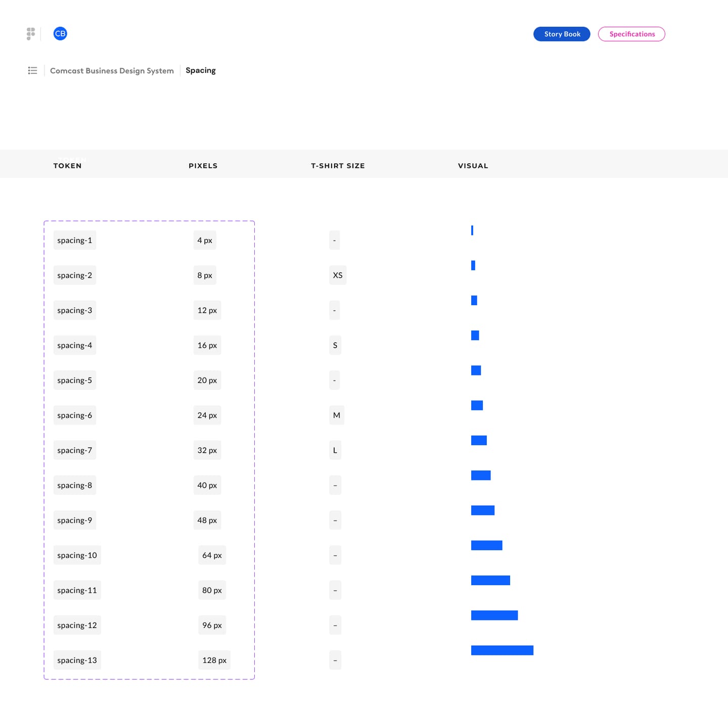
Task: Click the S t-shirt size chip
Action: click(x=335, y=345)
